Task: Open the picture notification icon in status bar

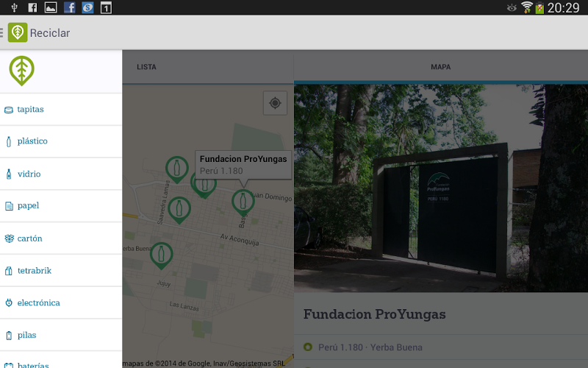Action: pos(51,7)
